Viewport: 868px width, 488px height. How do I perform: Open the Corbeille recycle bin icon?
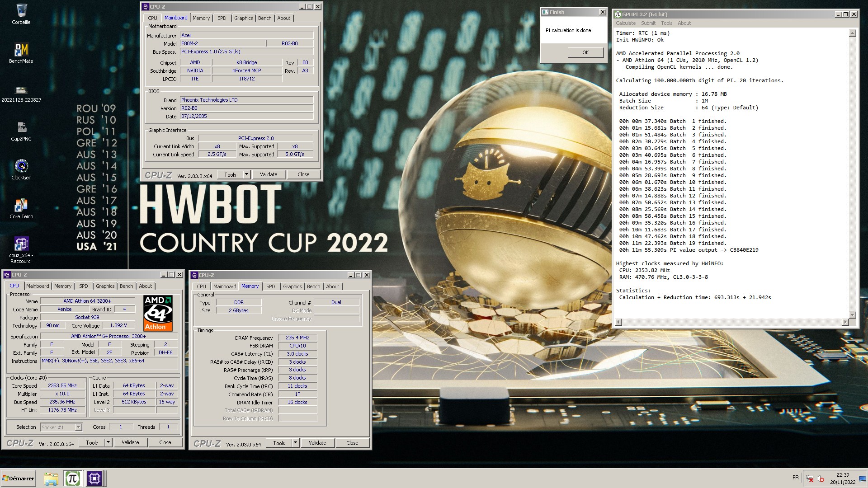[x=21, y=14]
